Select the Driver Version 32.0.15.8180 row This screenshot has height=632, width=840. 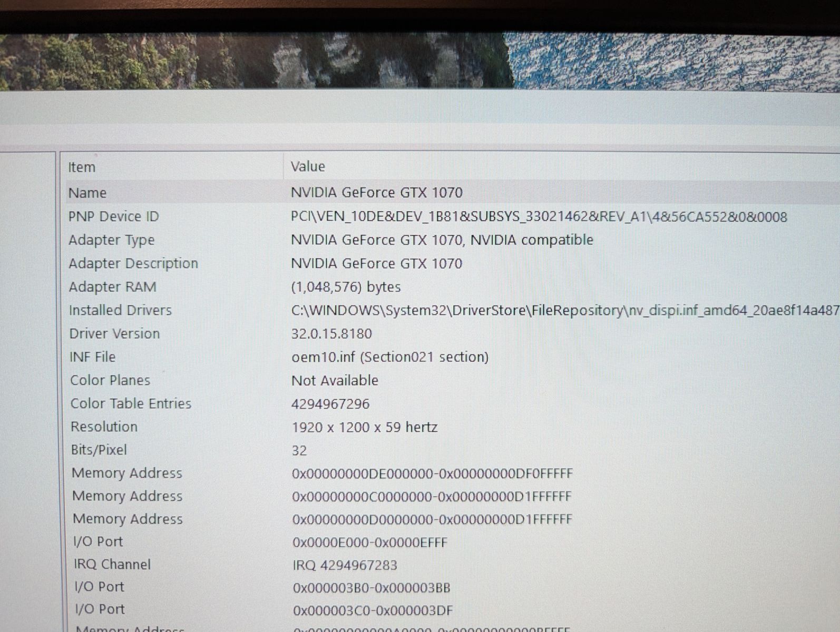tap(114, 334)
